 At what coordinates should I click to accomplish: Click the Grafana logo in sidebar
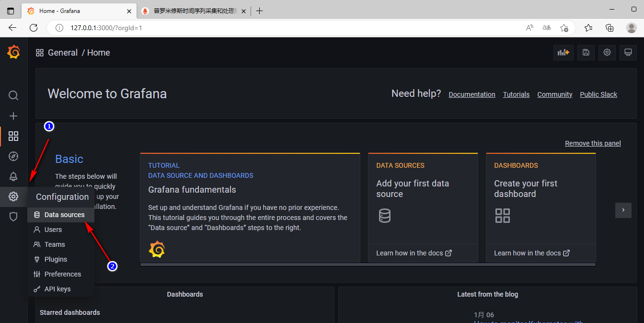(13, 52)
